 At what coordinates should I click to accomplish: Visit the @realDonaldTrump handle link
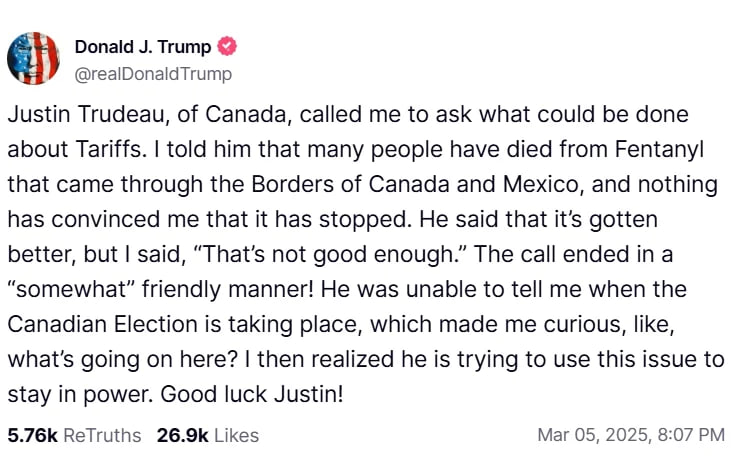153,74
